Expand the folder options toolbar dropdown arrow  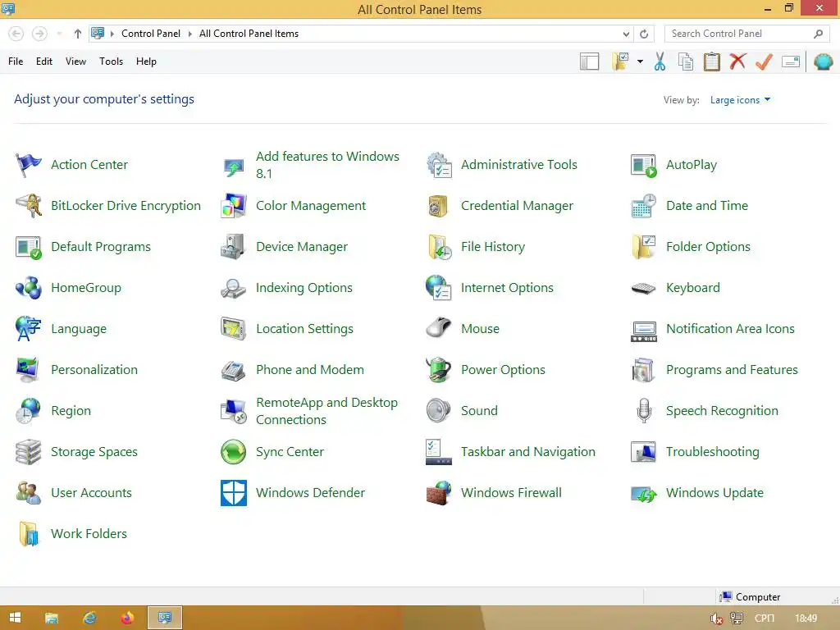[x=640, y=62]
